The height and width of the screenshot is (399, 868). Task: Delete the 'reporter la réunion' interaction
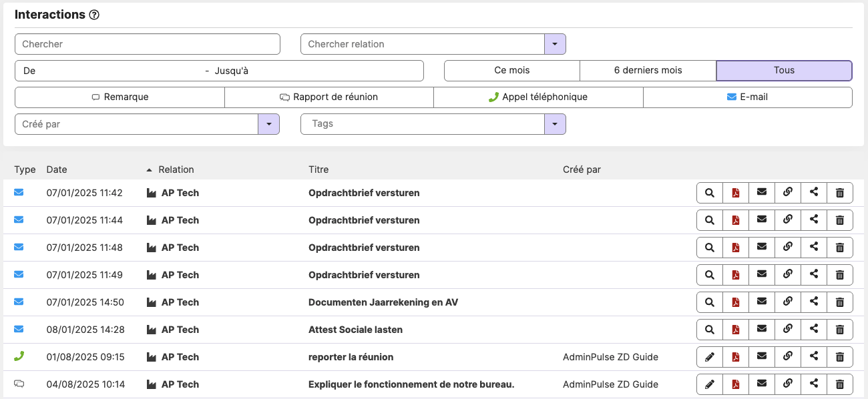840,357
